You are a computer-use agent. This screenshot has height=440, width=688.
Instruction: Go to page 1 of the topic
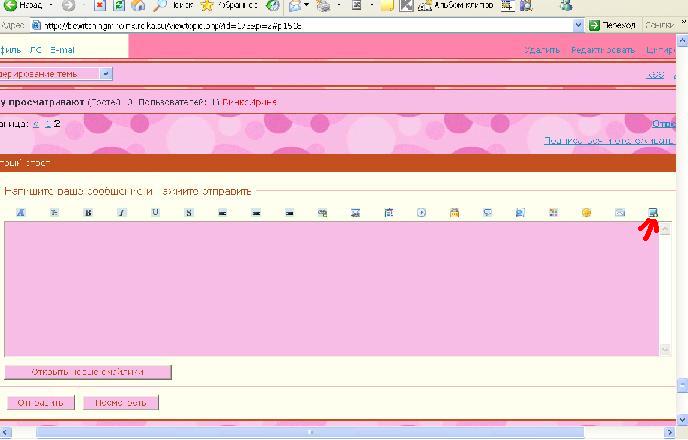click(48, 124)
